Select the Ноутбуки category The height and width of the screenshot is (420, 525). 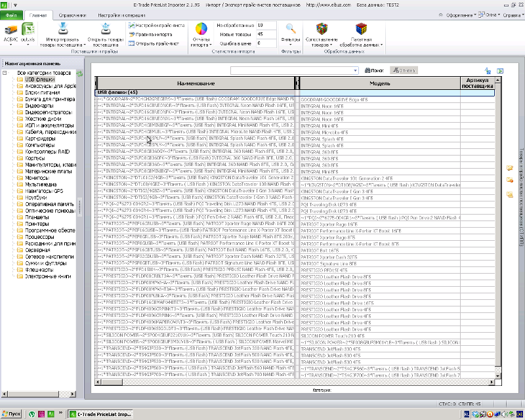coord(36,198)
